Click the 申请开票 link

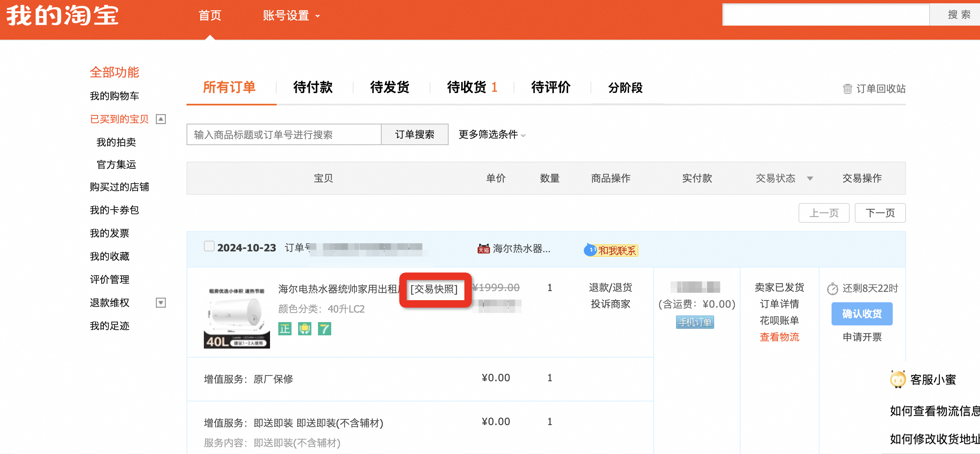coord(862,337)
